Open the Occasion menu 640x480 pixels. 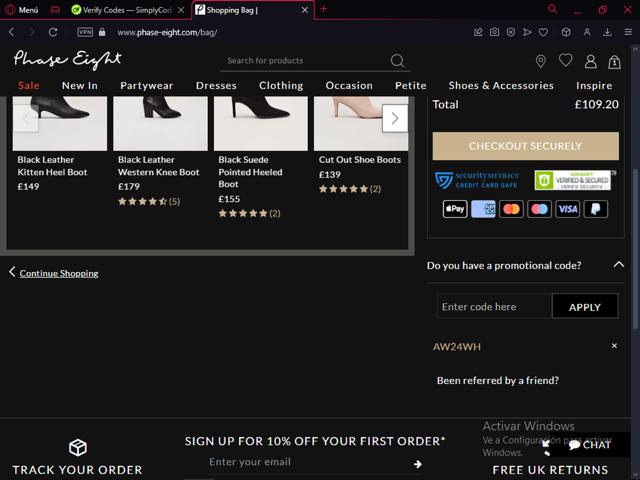coord(349,86)
